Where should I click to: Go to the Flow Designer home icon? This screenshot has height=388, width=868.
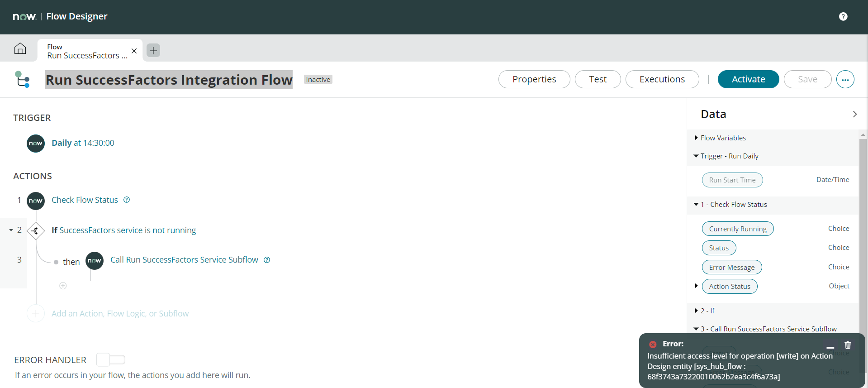(20, 48)
